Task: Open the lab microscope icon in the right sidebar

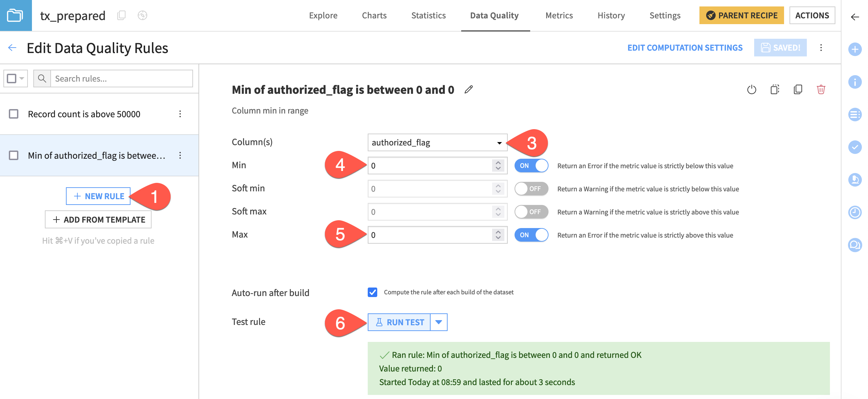Action: pos(855,180)
